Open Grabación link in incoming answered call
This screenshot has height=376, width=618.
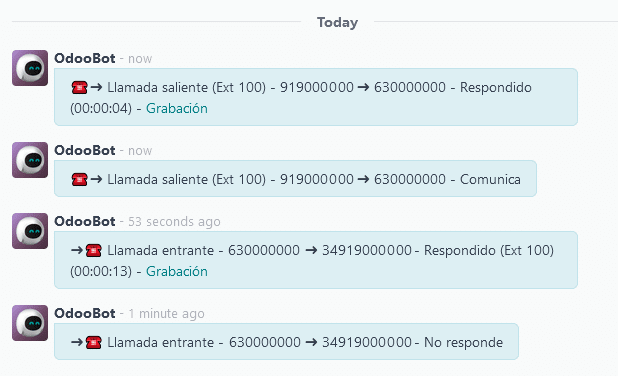(177, 271)
